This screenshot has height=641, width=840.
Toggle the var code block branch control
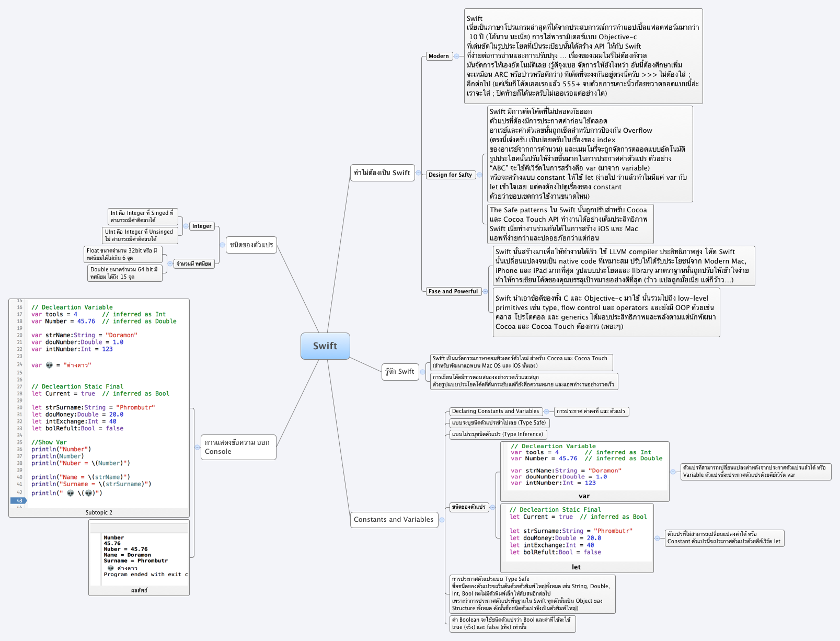point(673,472)
